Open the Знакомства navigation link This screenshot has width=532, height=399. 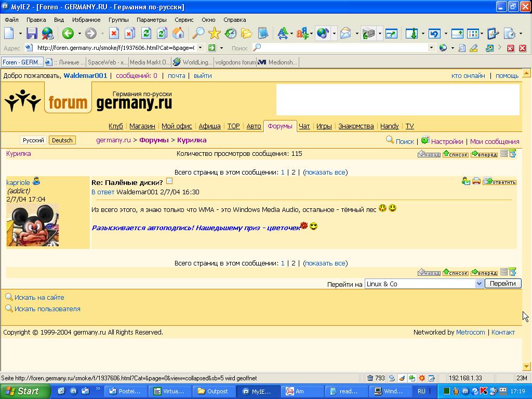[356, 126]
